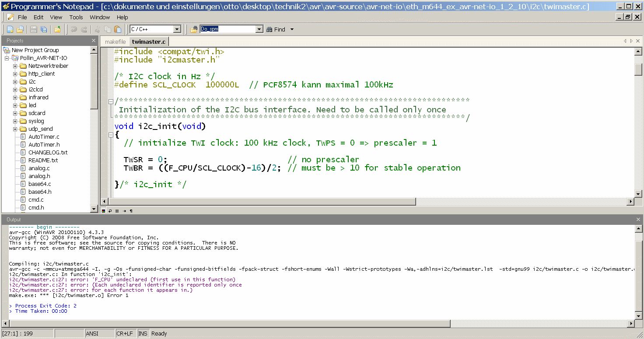Click the Undo toolbar icon
The height and width of the screenshot is (339, 644).
73,29
